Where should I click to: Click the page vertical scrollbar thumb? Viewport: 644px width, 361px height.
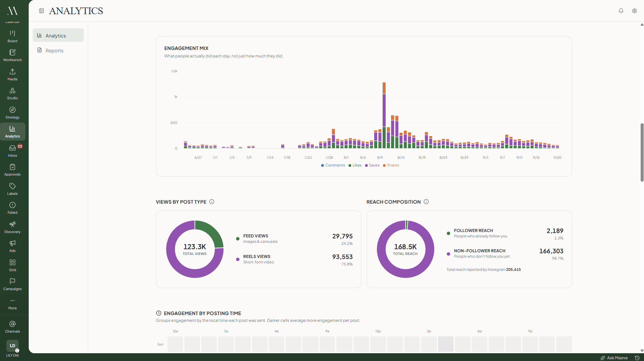[642, 152]
